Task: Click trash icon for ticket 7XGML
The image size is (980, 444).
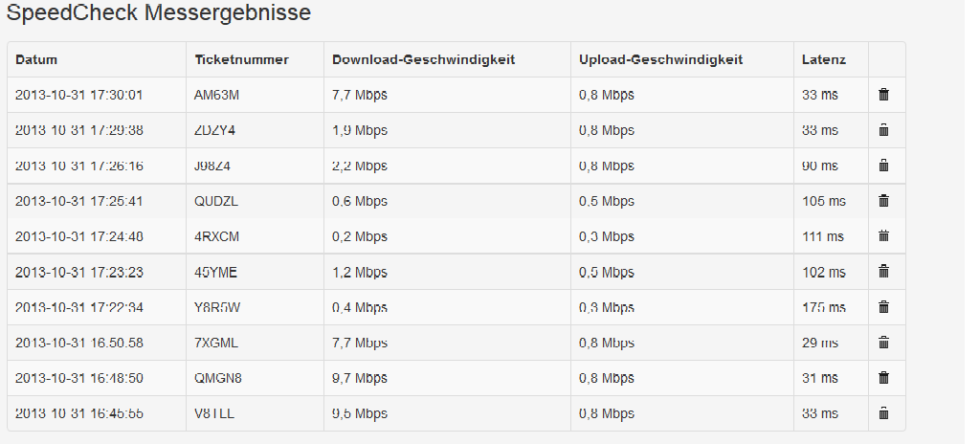Action: [x=883, y=342]
